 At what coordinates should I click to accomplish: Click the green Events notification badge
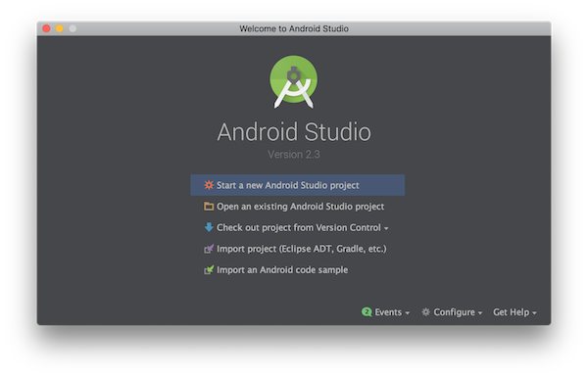(367, 312)
